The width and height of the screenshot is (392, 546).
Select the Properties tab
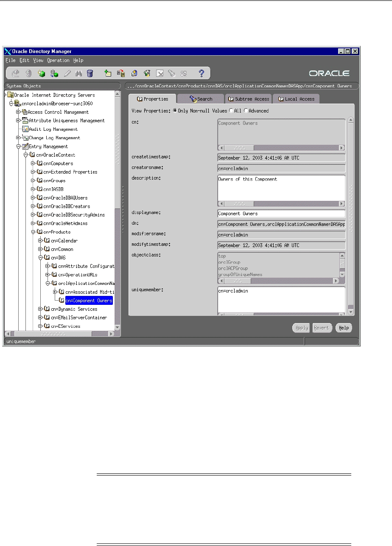[x=152, y=99]
